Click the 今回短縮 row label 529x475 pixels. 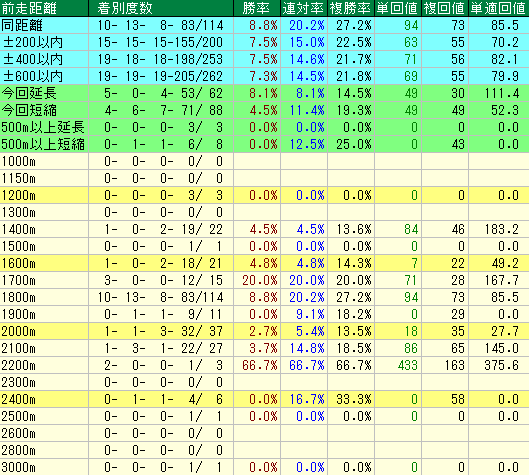pos(29,110)
